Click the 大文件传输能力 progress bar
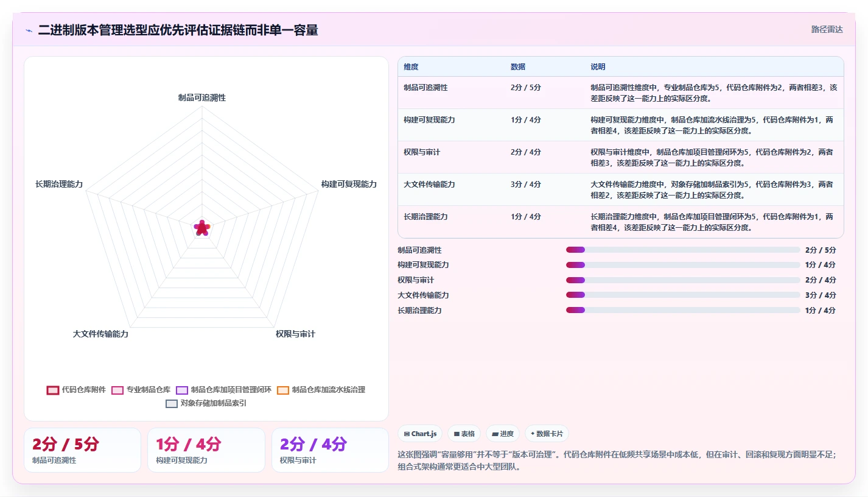The height and width of the screenshot is (497, 868). tap(683, 295)
